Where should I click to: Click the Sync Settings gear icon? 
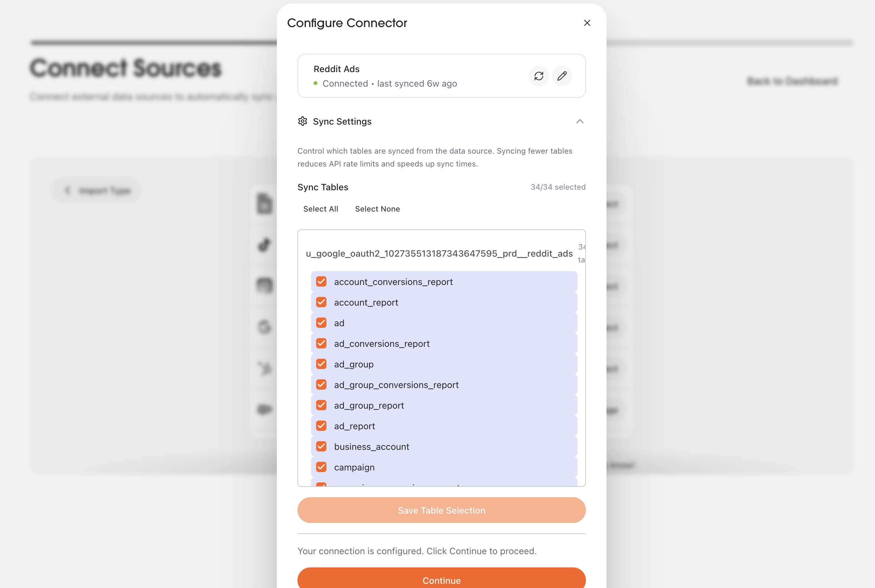(x=303, y=121)
